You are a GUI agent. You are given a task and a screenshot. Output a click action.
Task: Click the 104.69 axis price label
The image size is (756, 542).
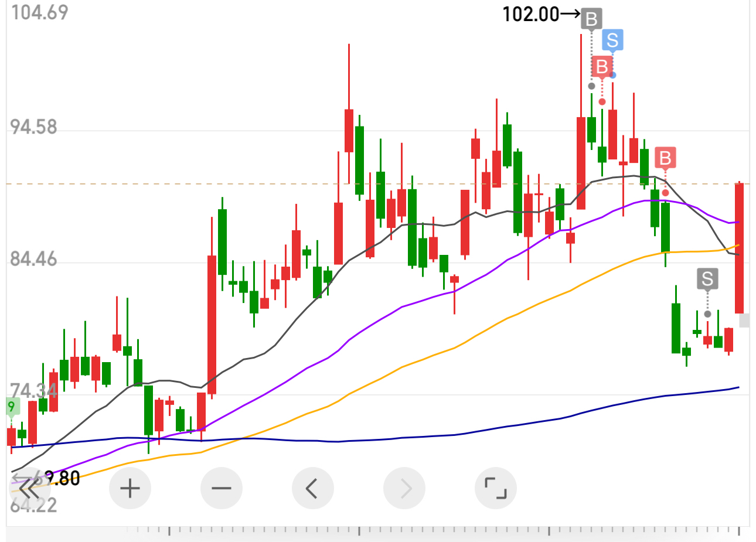pos(39,12)
